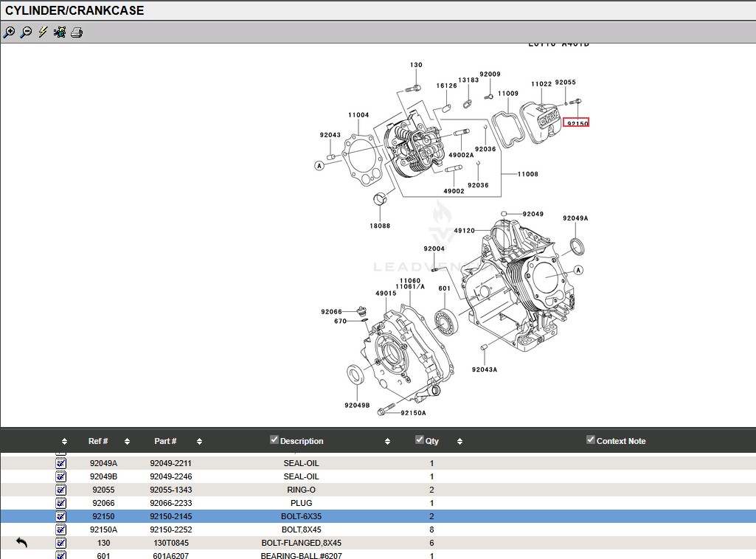
Task: Uncheck the Qty column checkbox
Action: coord(420,440)
